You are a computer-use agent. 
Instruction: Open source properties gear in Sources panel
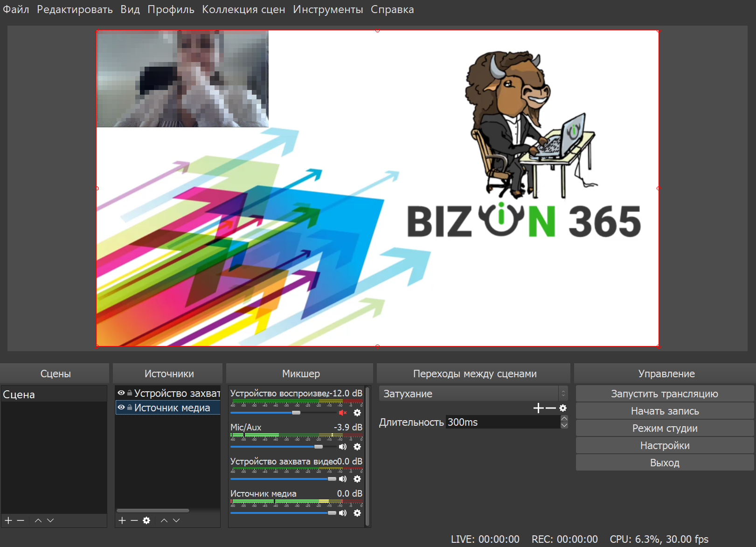[x=146, y=520]
